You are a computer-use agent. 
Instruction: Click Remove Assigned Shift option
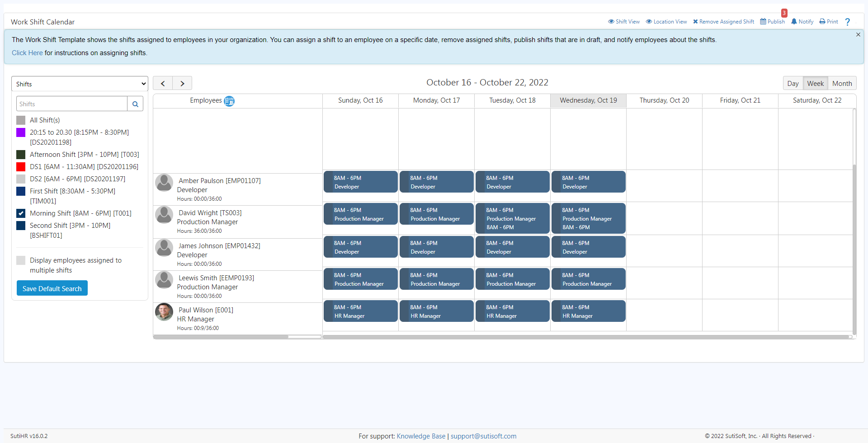pos(723,22)
